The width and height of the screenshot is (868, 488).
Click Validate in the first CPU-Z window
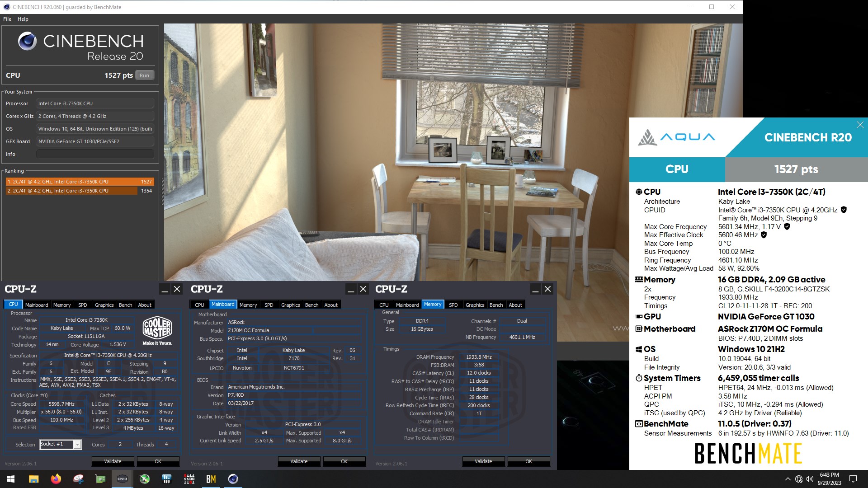pos(113,461)
